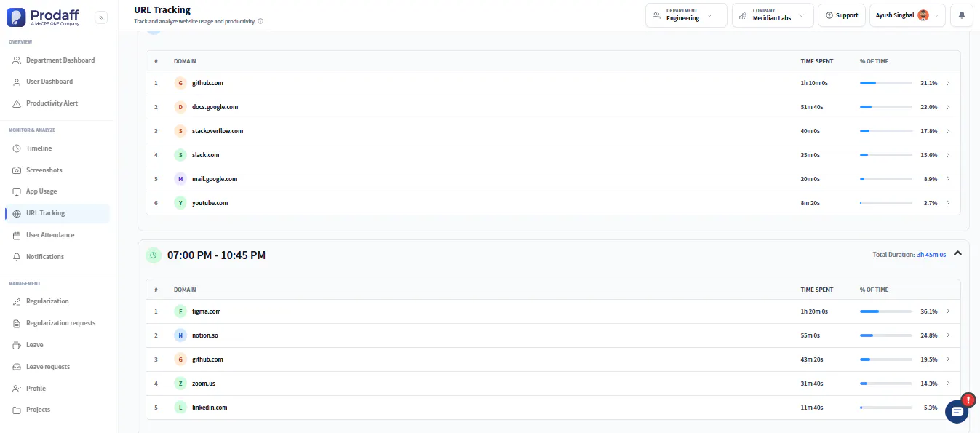
Task: Open the Department Engineering dropdown
Action: (686, 15)
